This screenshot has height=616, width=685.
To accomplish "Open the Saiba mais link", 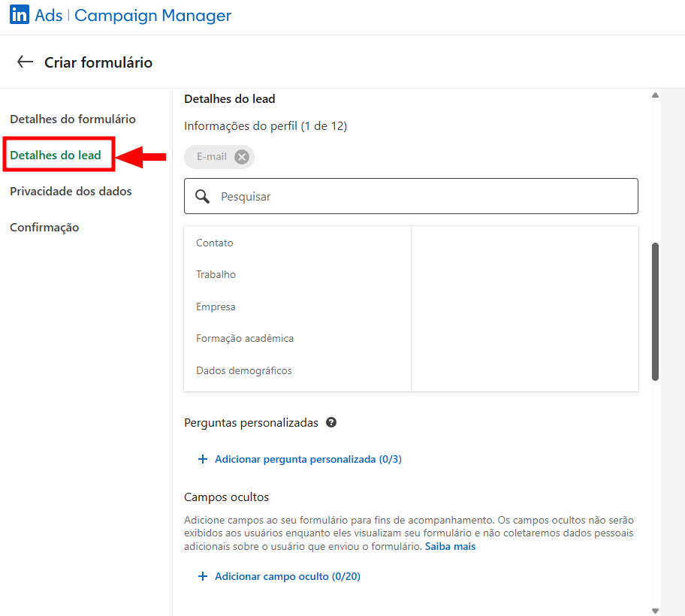I will point(450,546).
